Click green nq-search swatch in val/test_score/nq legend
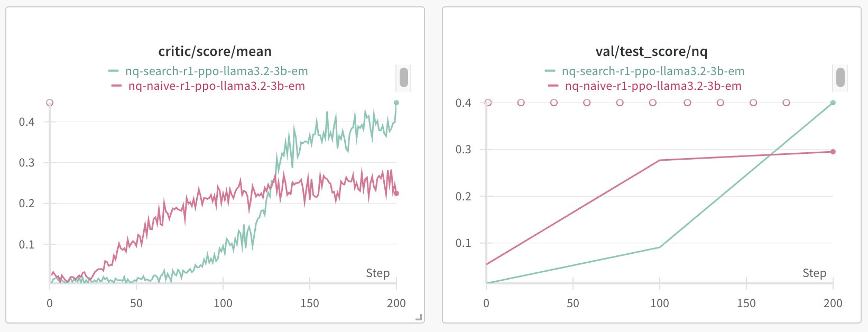 [550, 71]
